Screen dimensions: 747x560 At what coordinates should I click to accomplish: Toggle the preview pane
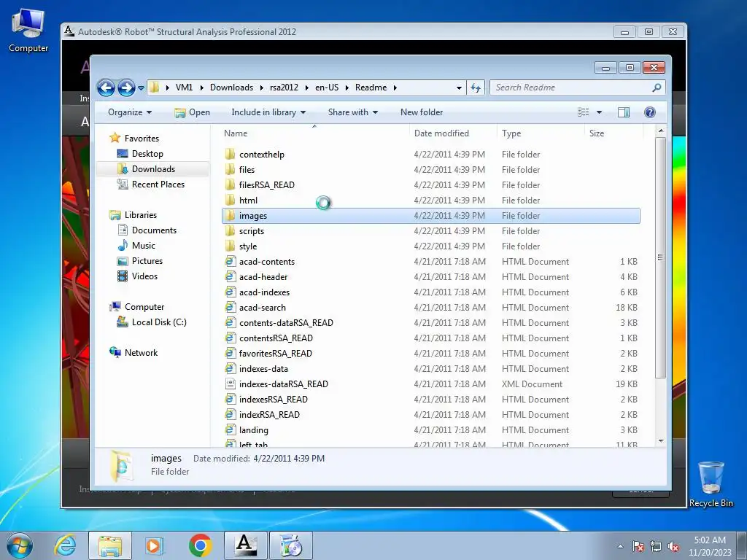tap(623, 112)
